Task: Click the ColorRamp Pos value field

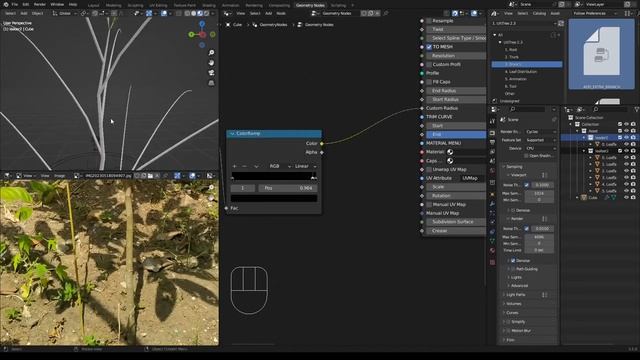Action: click(287, 188)
